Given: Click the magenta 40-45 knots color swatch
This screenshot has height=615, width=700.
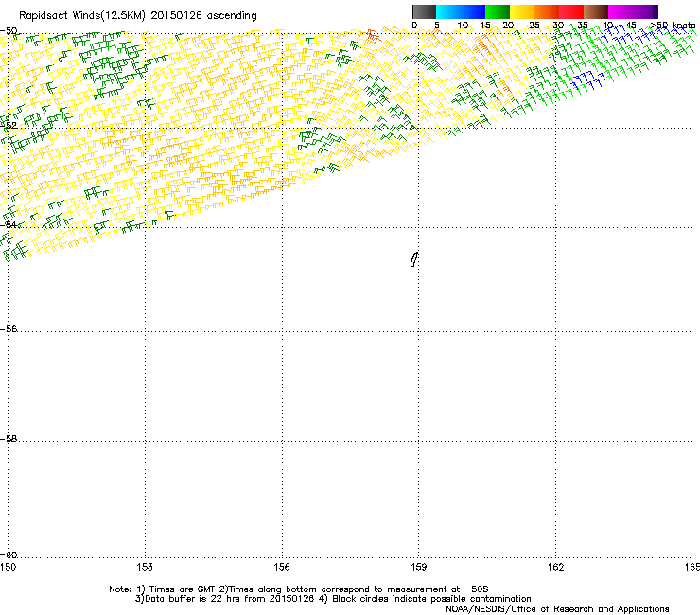Looking at the screenshot, I should [621, 11].
